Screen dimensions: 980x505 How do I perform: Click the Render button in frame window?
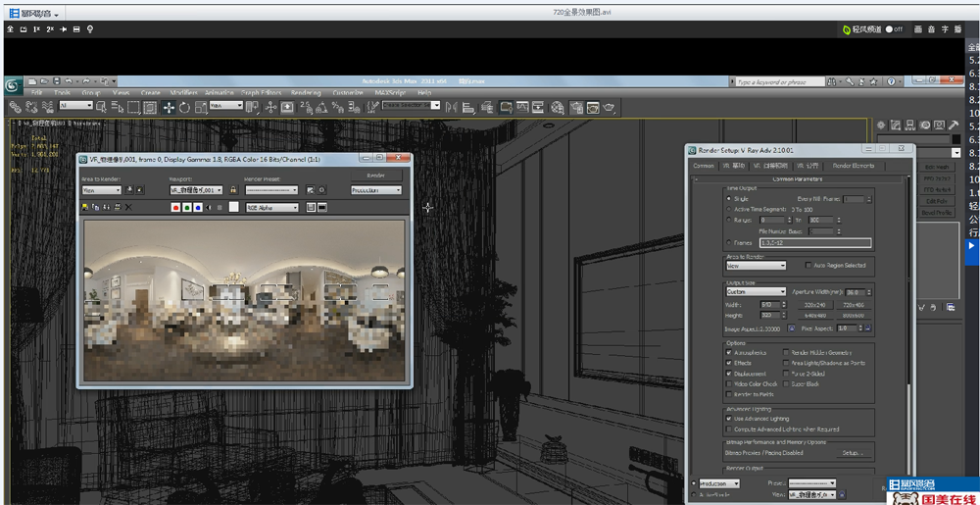coord(376,176)
